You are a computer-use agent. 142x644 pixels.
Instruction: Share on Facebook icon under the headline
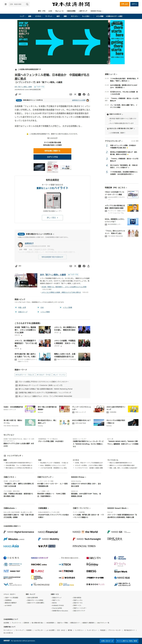84,94
